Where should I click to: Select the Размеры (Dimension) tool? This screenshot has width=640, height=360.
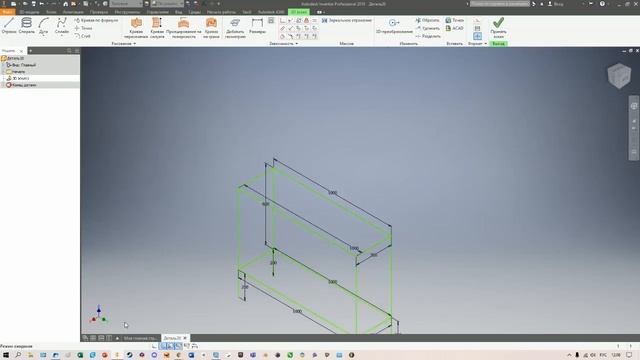click(x=257, y=26)
